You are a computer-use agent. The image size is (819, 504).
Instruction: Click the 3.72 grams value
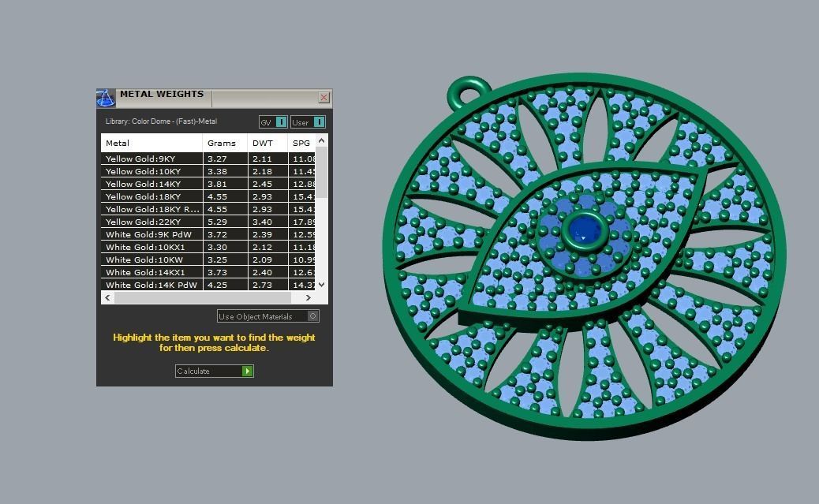(x=217, y=234)
